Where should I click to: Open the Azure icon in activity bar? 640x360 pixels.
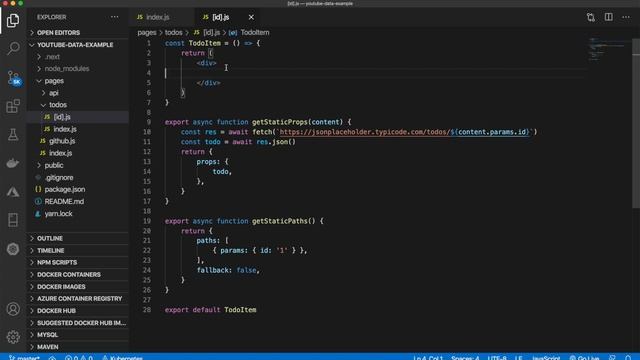pyautogui.click(x=13, y=192)
